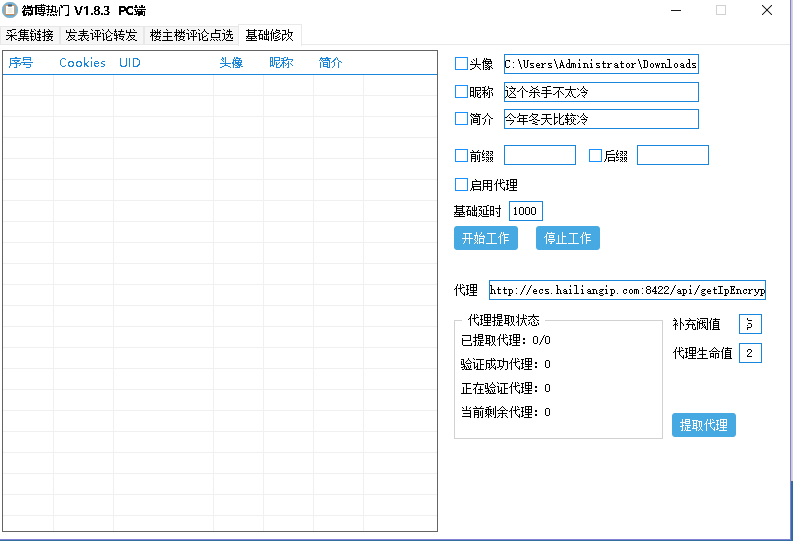The height and width of the screenshot is (541, 793).
Task: Enable the 前缀 checkbox
Action: 461,156
